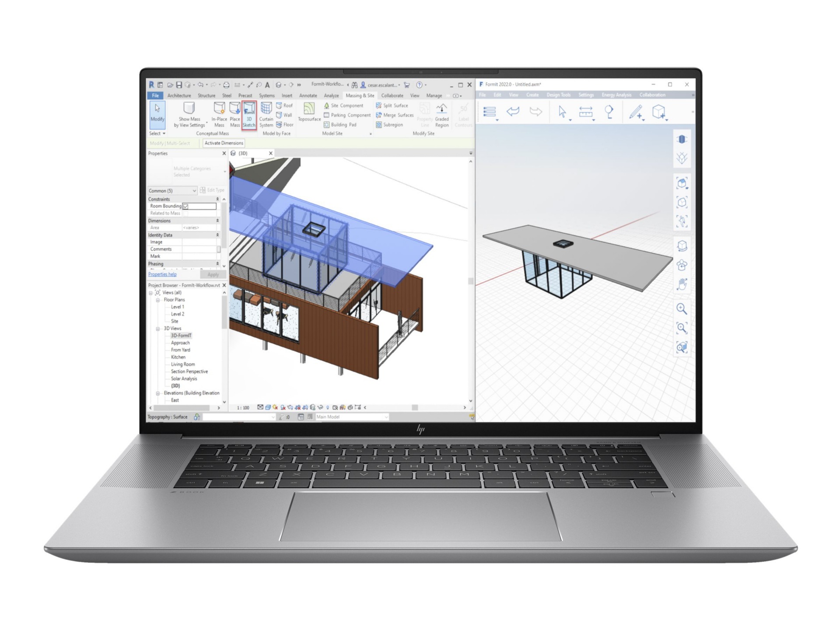
Task: Click FormIt undo arrow icon
Action: (512, 112)
